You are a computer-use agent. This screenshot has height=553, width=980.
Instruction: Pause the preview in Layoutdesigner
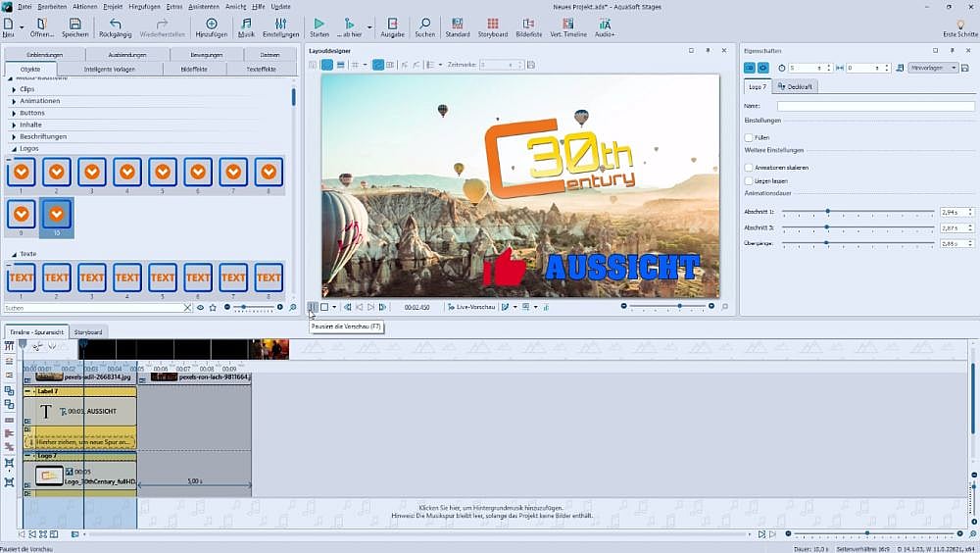point(312,307)
